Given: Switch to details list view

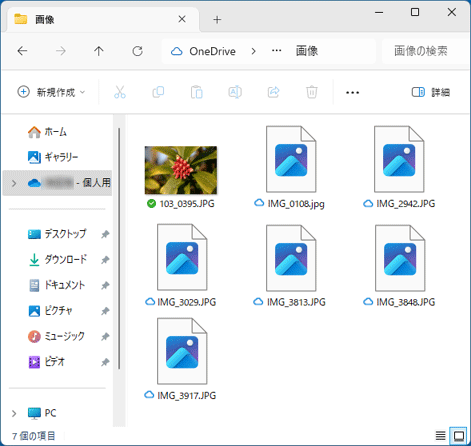Looking at the screenshot, I should (x=440, y=435).
